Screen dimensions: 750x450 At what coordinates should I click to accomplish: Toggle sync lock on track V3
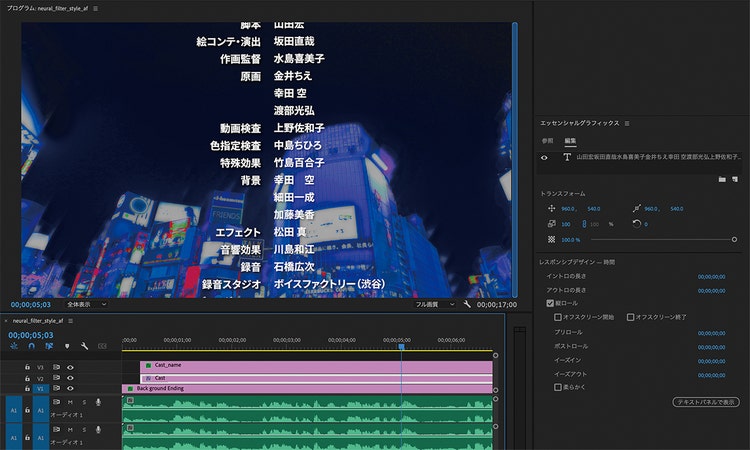click(56, 367)
